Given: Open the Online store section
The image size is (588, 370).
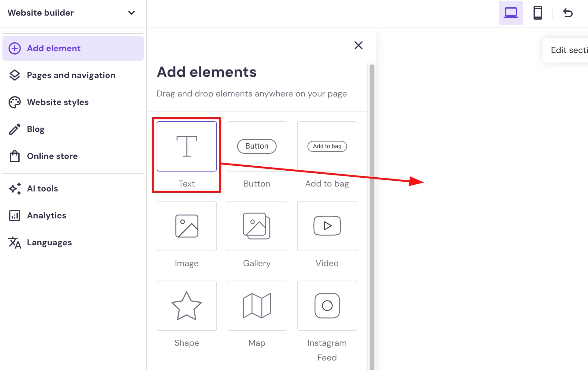Looking at the screenshot, I should (x=52, y=156).
